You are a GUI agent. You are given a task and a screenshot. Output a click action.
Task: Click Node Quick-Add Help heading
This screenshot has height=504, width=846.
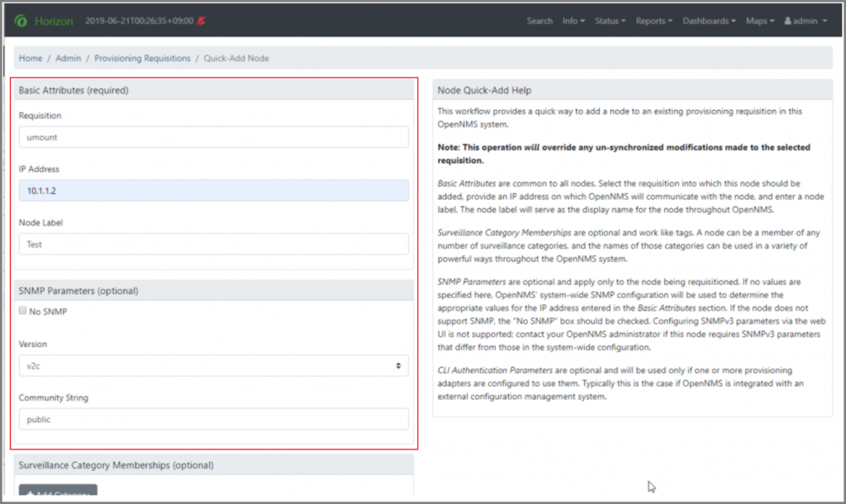click(x=484, y=90)
